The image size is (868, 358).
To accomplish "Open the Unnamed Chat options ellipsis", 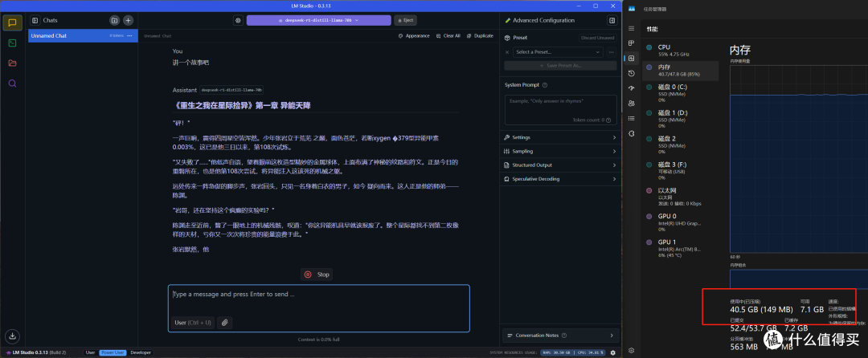I will click(129, 35).
